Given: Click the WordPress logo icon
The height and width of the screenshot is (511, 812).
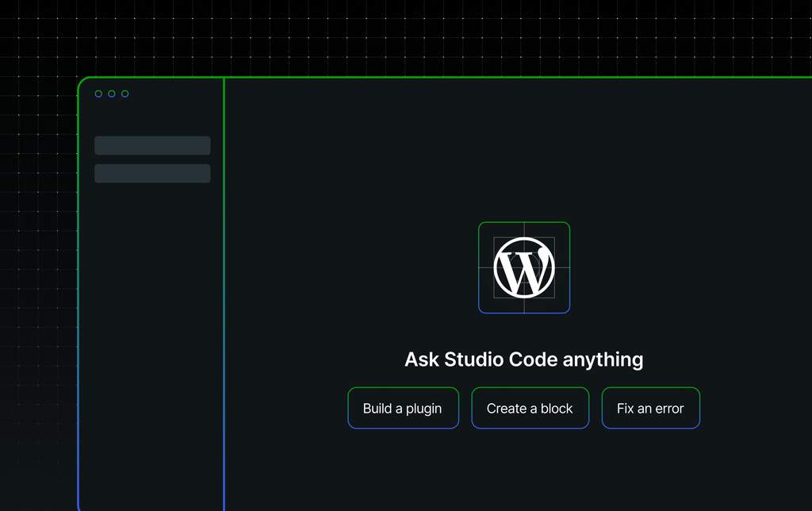Looking at the screenshot, I should (524, 267).
